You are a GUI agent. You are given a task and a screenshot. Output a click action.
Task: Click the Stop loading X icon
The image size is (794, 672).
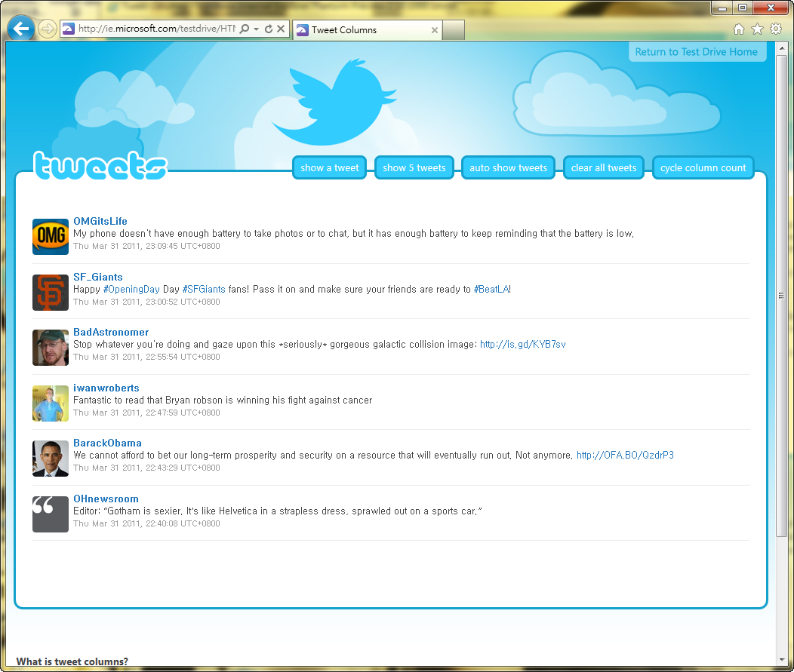(281, 29)
